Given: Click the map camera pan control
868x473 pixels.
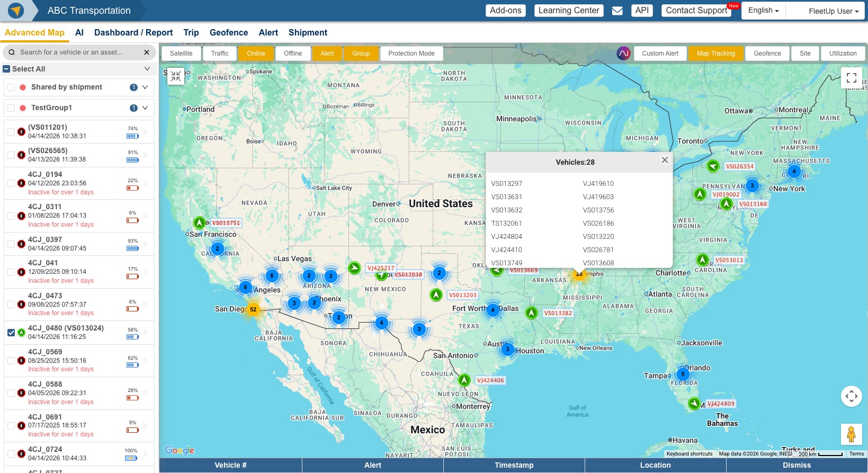Looking at the screenshot, I should 852,396.
